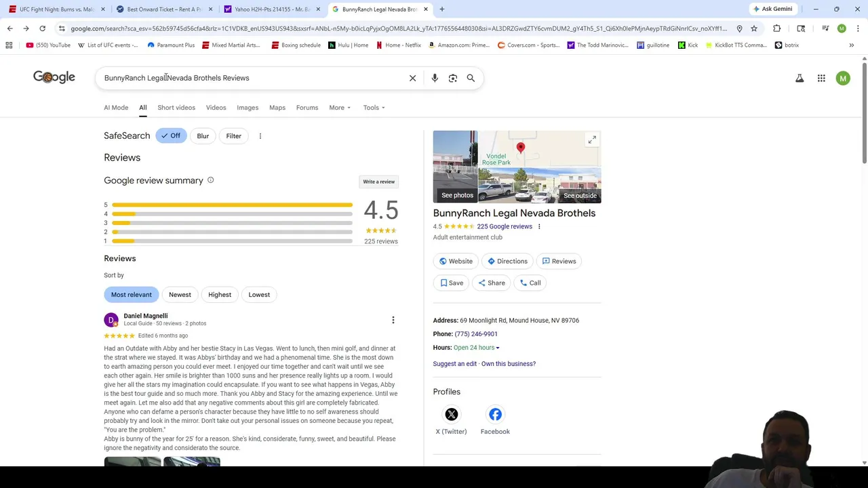Click the 5-star rating bar
Screen dimensions: 868x488
pos(232,205)
